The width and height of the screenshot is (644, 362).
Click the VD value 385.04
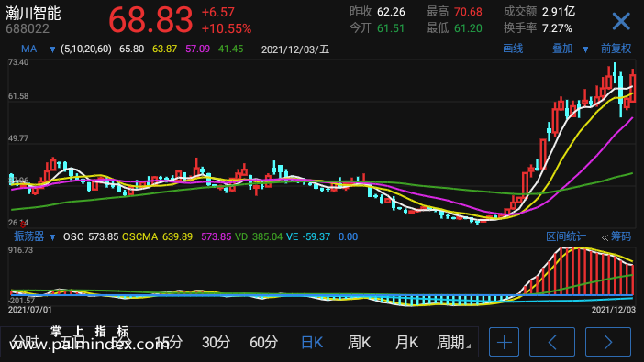[267, 236]
